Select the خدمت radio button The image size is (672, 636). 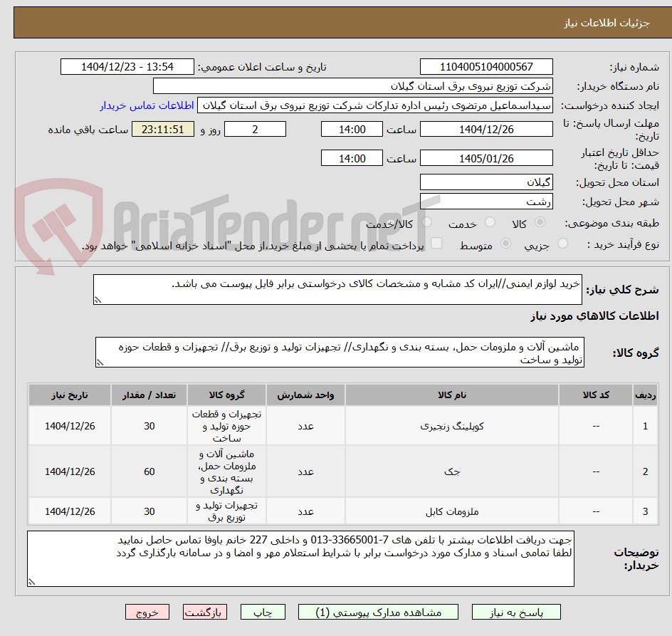(x=490, y=222)
